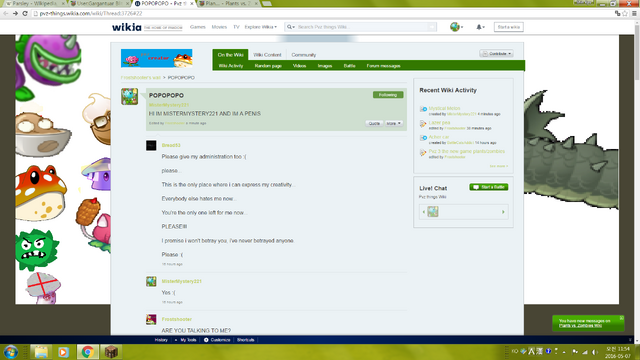Open the Windows Start orb

click(10, 351)
